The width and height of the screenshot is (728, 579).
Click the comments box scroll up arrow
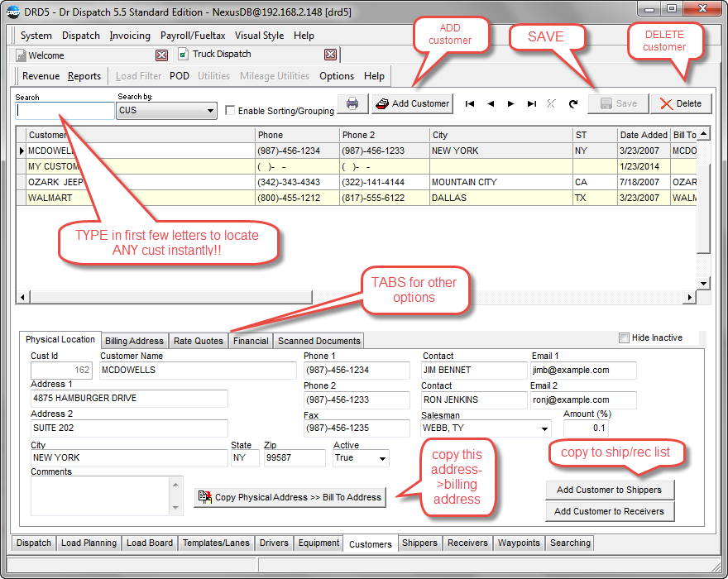click(x=176, y=484)
